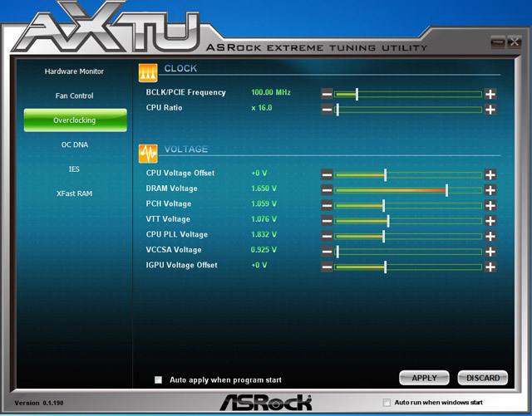Close the AXTU utility window
Viewport: 532px width, 416px height.
(514, 42)
